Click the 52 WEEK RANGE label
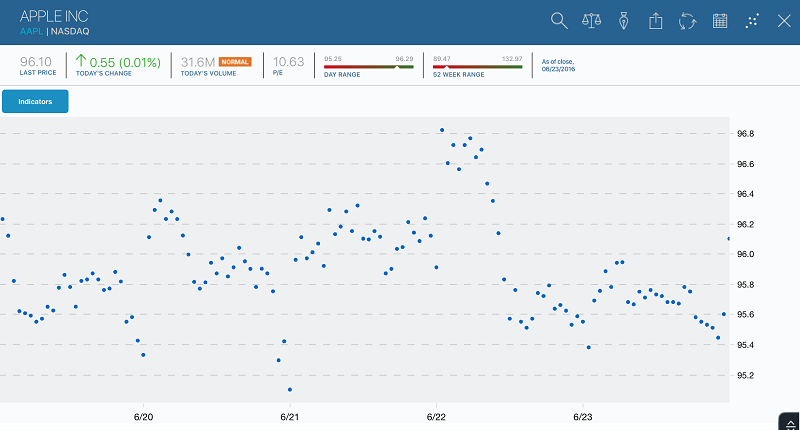The height and width of the screenshot is (430, 800). coord(459,74)
